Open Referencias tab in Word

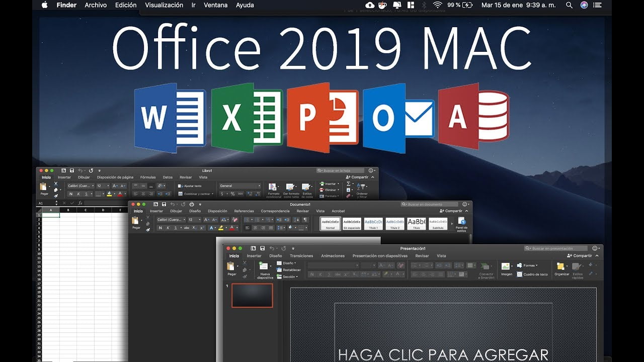click(244, 211)
